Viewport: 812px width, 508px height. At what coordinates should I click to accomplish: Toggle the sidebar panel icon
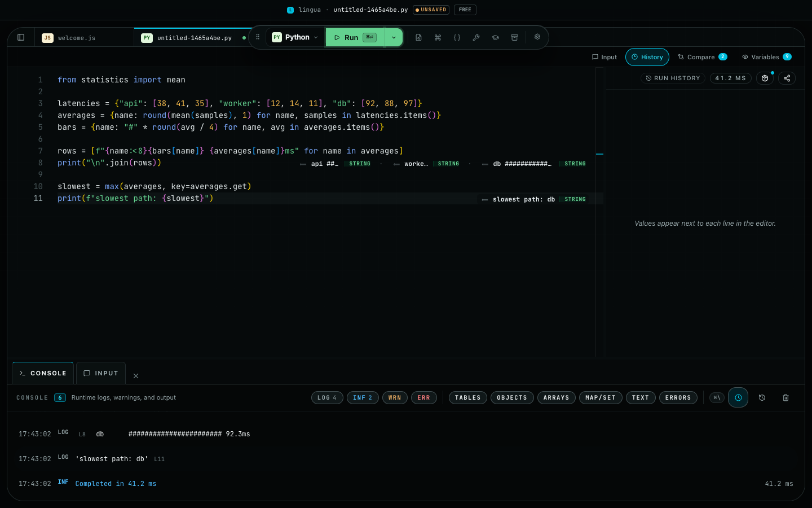pos(21,37)
